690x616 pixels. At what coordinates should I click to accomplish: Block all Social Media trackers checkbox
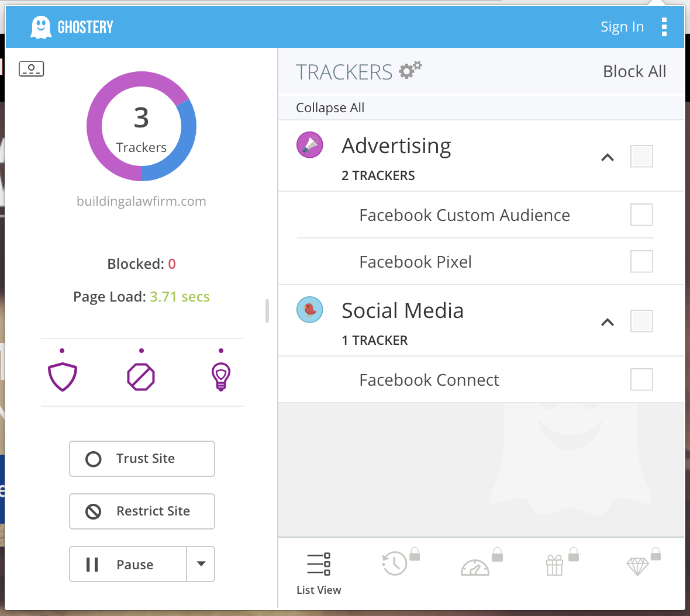[x=641, y=321]
